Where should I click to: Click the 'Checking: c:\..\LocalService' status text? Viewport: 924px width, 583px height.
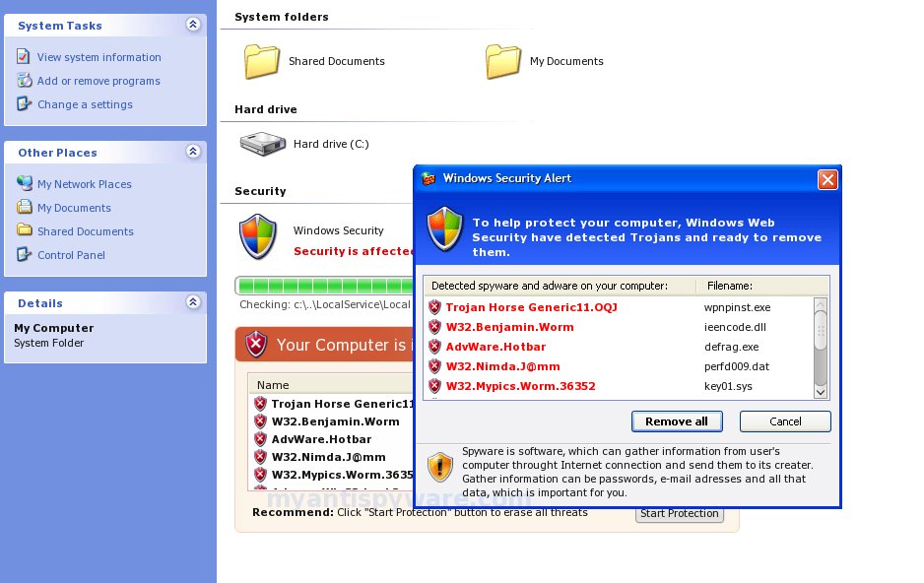(x=325, y=304)
